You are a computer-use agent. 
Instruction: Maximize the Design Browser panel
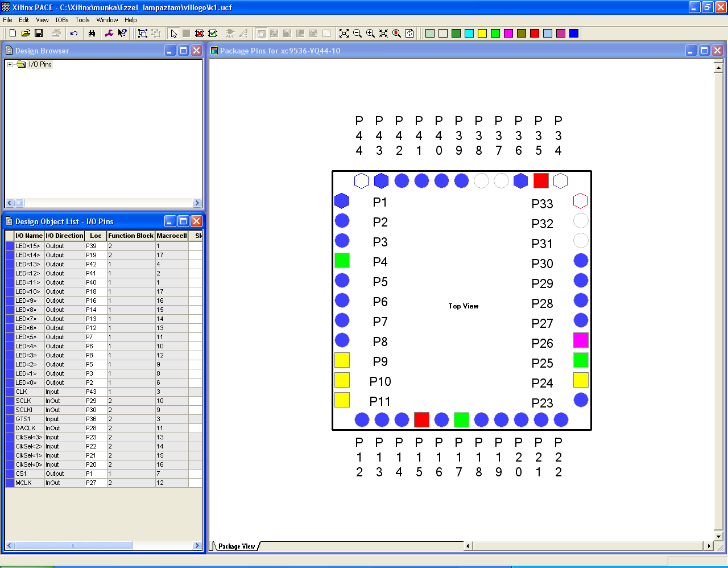[x=183, y=51]
